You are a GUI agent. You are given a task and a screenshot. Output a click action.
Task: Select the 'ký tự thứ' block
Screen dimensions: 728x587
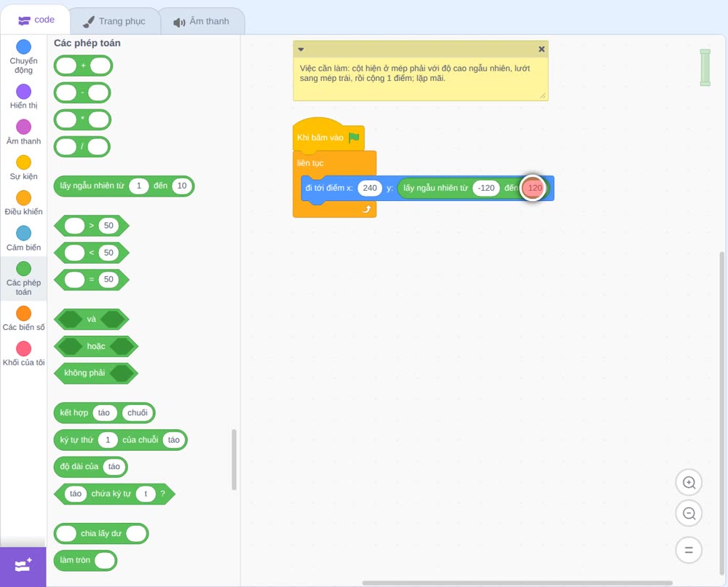[x=121, y=440]
